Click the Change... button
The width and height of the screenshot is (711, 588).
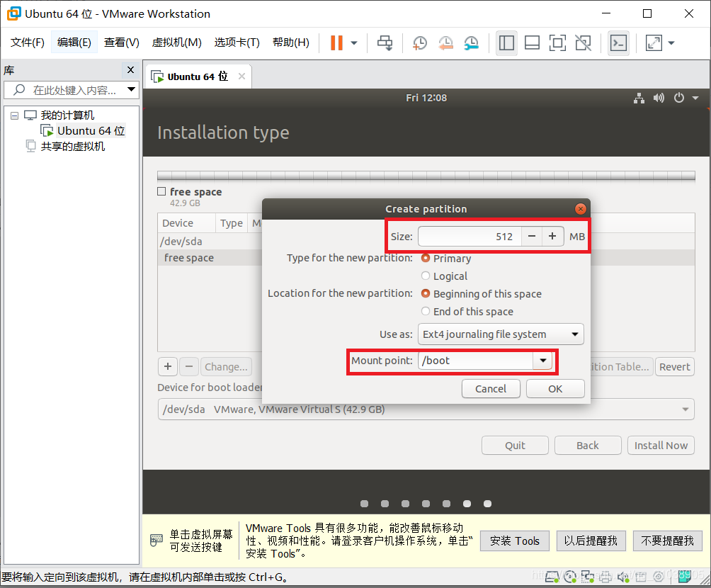pos(226,366)
